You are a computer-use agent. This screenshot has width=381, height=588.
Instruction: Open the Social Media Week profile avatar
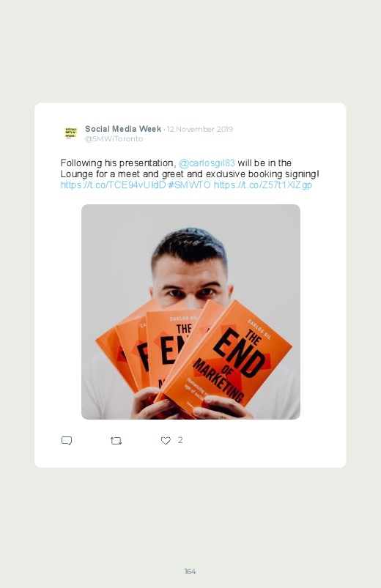pos(70,133)
